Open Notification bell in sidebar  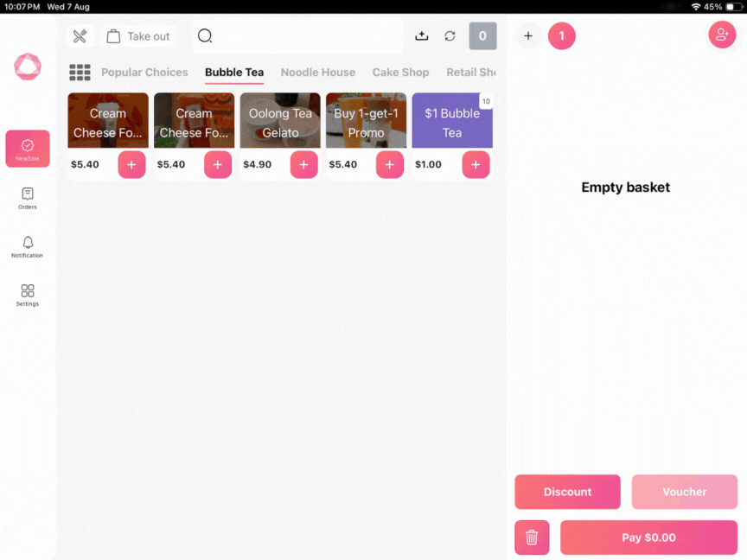(28, 246)
